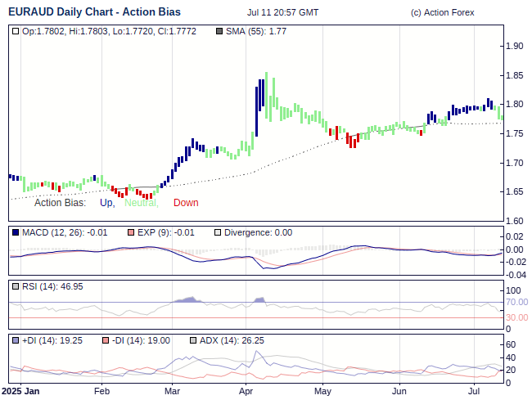
Task: Click the RSI 30.00 oversold level label
Action: coord(516,317)
